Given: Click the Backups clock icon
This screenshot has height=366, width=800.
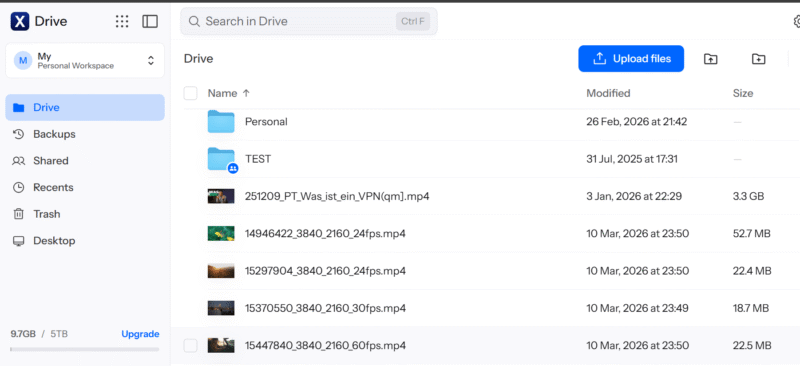Looking at the screenshot, I should (18, 134).
